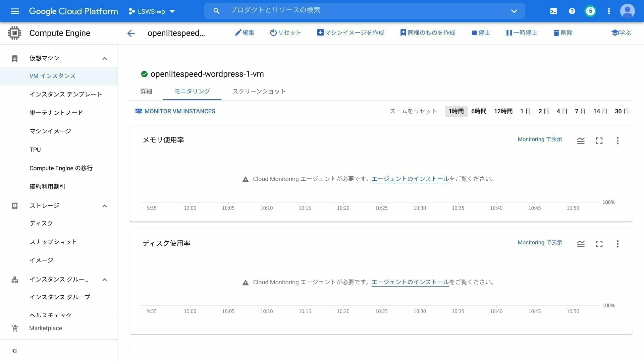
Task: Collapse the 仮想マシン section
Action: tap(105, 58)
